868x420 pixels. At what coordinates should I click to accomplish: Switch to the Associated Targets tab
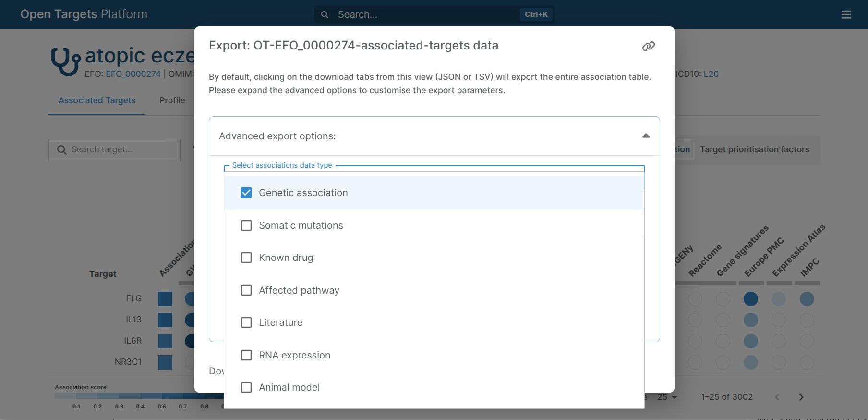click(x=97, y=100)
